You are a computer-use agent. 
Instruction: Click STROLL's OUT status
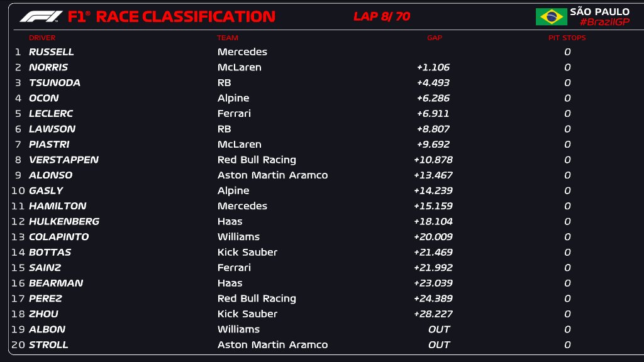pos(439,344)
